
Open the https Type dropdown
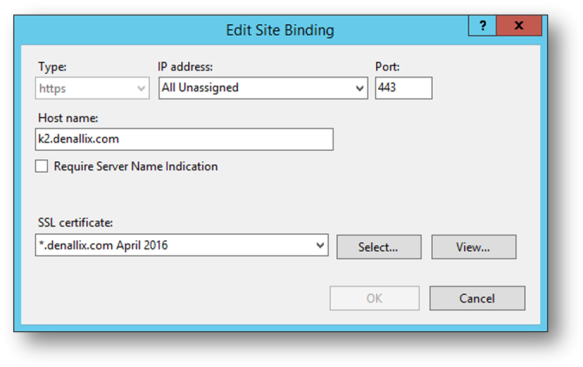(92, 88)
